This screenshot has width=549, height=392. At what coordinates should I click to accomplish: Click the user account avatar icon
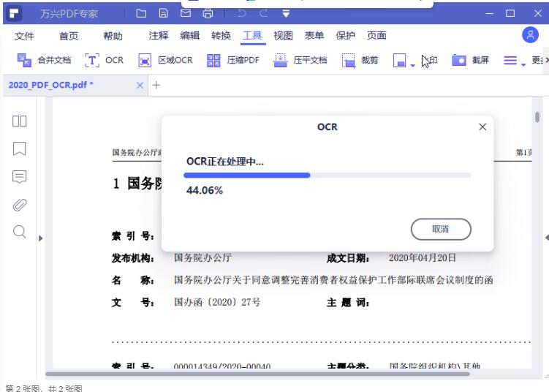pyautogui.click(x=530, y=35)
